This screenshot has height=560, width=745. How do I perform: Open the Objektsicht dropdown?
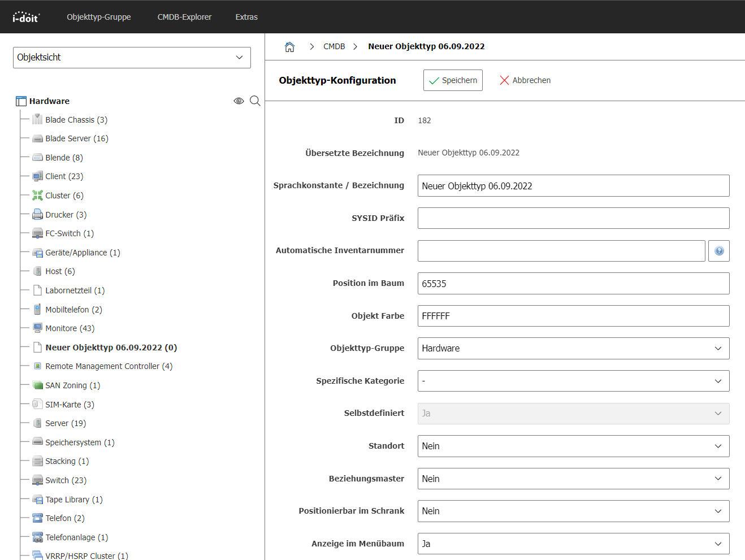pyautogui.click(x=132, y=58)
